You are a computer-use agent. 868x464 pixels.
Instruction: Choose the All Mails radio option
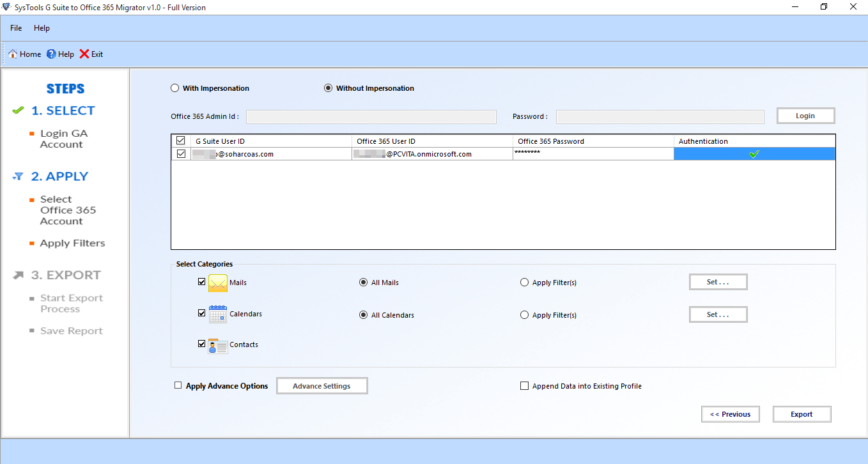[x=364, y=282]
